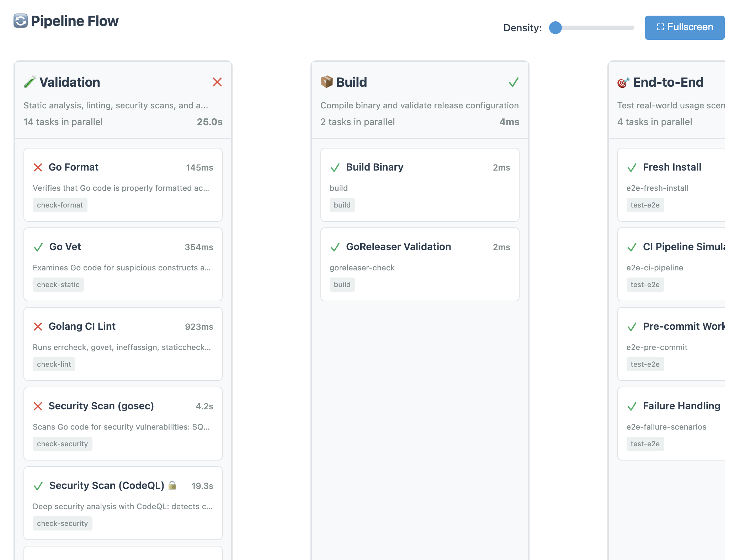Image resolution: width=734 pixels, height=560 pixels.
Task: Click the test-e2e tag under Fresh Install
Action: [645, 205]
